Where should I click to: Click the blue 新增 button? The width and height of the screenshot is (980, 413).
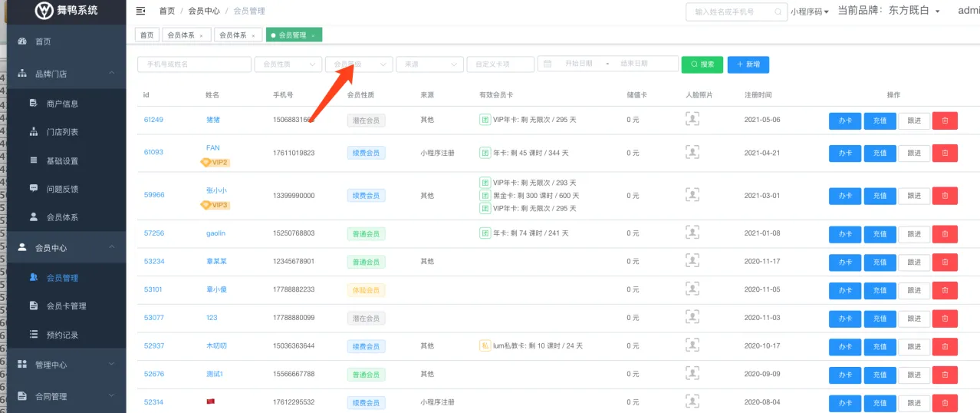[x=748, y=64]
